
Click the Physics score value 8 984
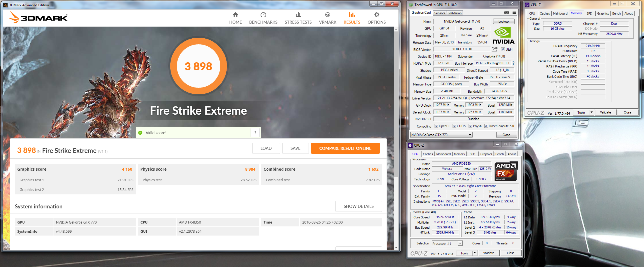[x=250, y=169]
